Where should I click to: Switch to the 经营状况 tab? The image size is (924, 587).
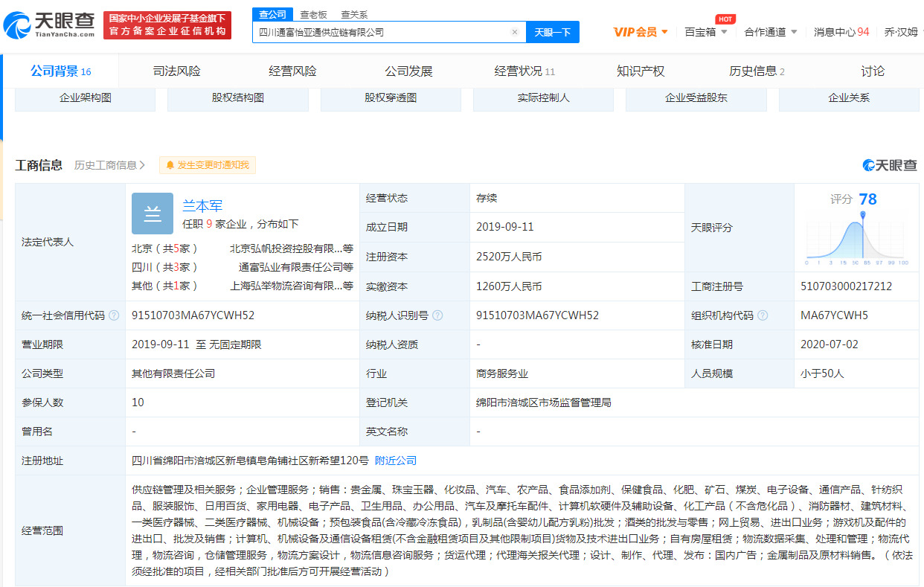click(x=524, y=71)
